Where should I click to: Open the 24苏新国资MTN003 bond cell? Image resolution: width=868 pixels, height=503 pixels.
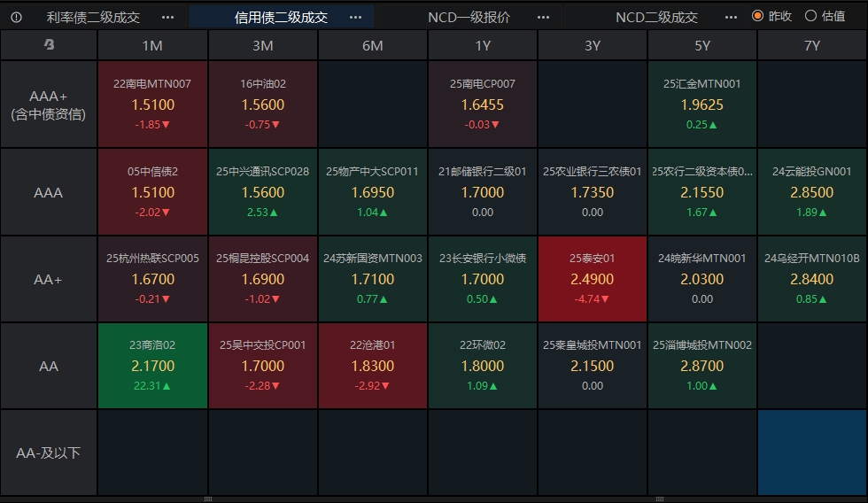tap(373, 279)
